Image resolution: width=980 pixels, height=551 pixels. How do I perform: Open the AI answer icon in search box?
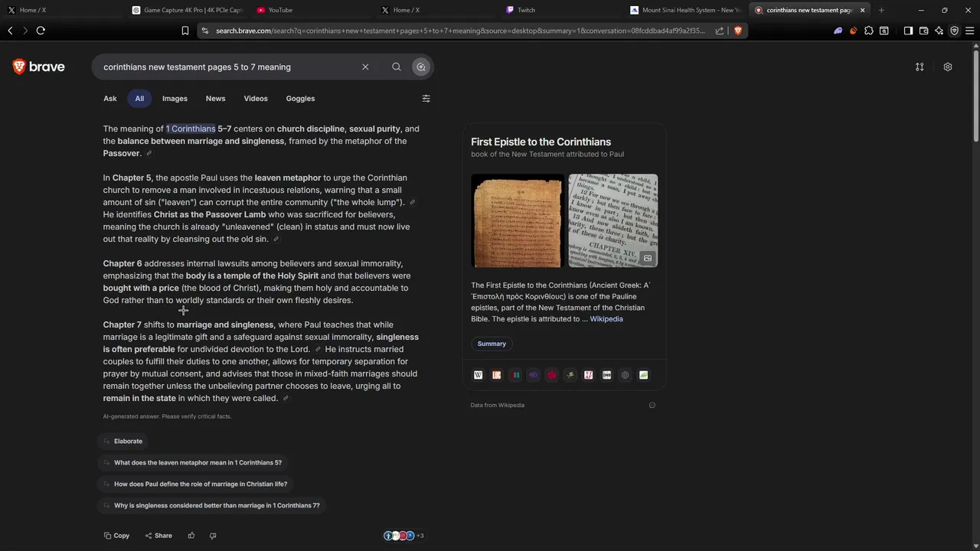click(421, 67)
